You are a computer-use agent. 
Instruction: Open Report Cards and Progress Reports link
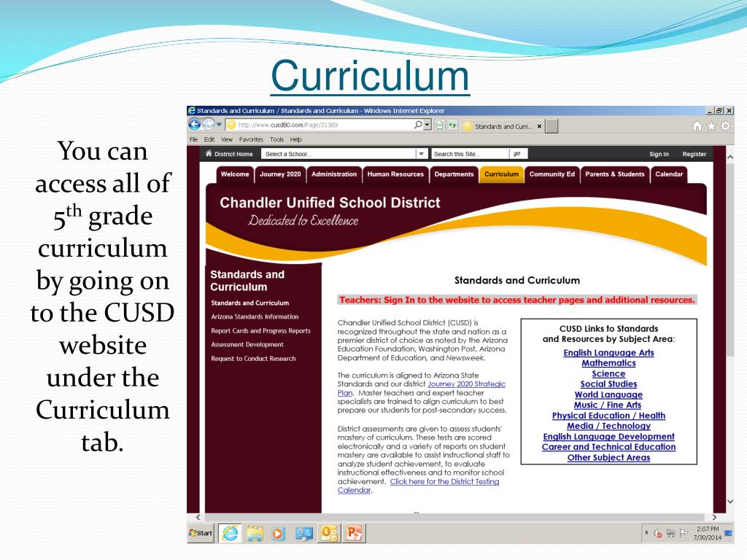pos(260,331)
